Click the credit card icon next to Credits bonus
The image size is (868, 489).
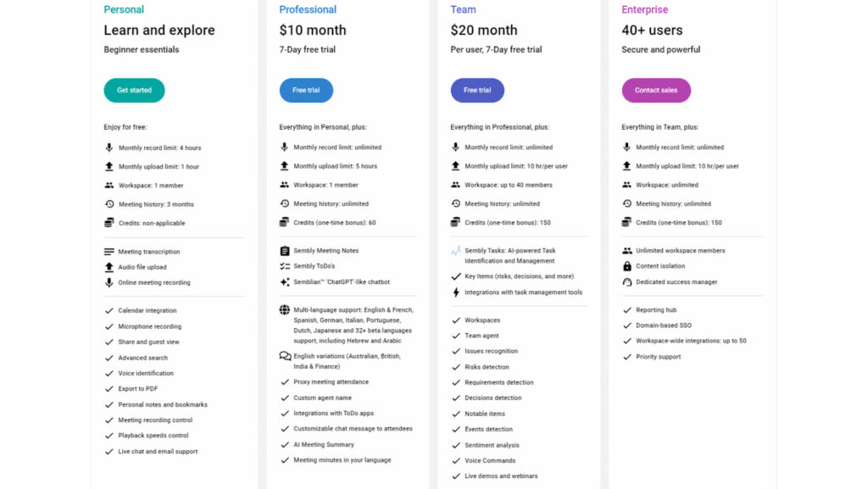tap(108, 223)
